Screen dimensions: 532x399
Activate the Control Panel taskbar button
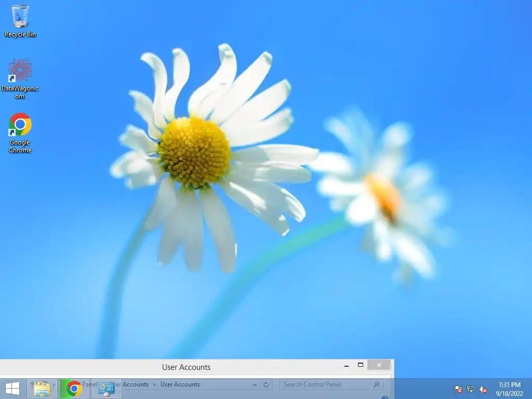click(106, 389)
